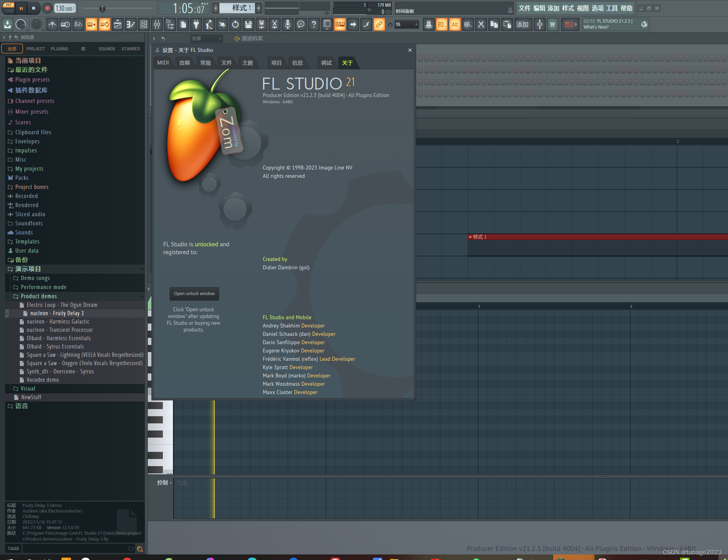Switch to PAT pattern mode
This screenshot has width=728, height=560.
[x=9, y=5]
